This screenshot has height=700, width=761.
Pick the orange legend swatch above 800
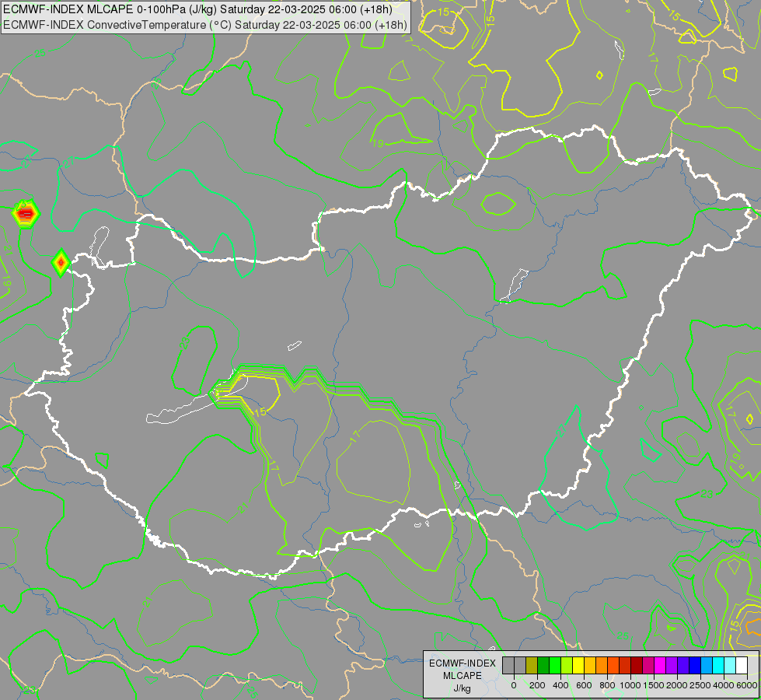click(602, 665)
